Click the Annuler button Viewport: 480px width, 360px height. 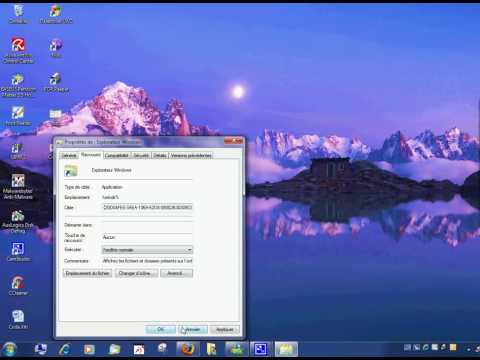(x=193, y=329)
